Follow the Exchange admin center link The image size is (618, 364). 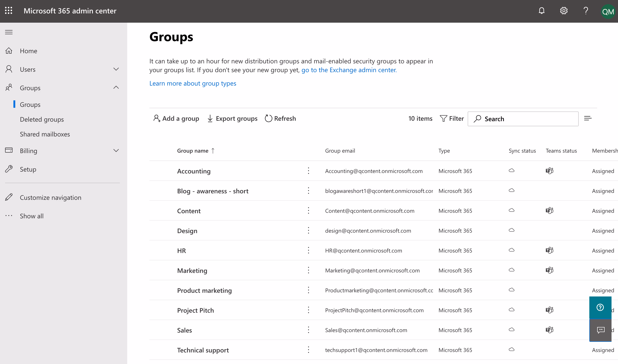(349, 70)
